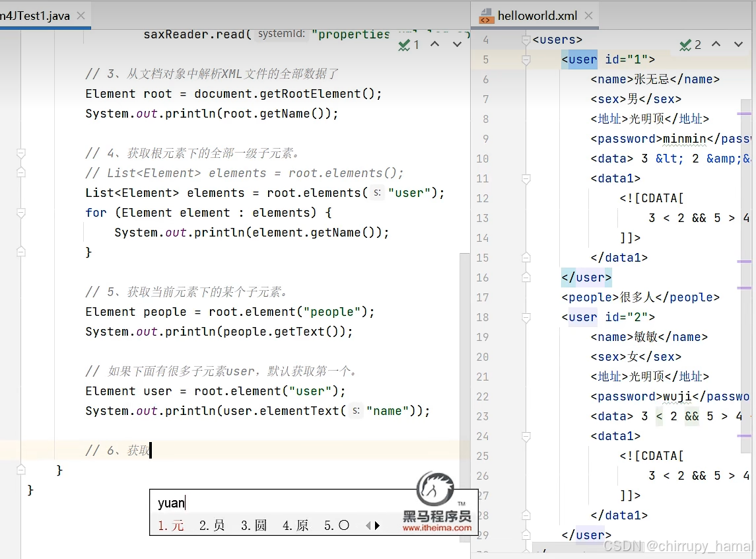Switch to the m4JTest1.java tab
Screen dimensions: 756x559
35,16
